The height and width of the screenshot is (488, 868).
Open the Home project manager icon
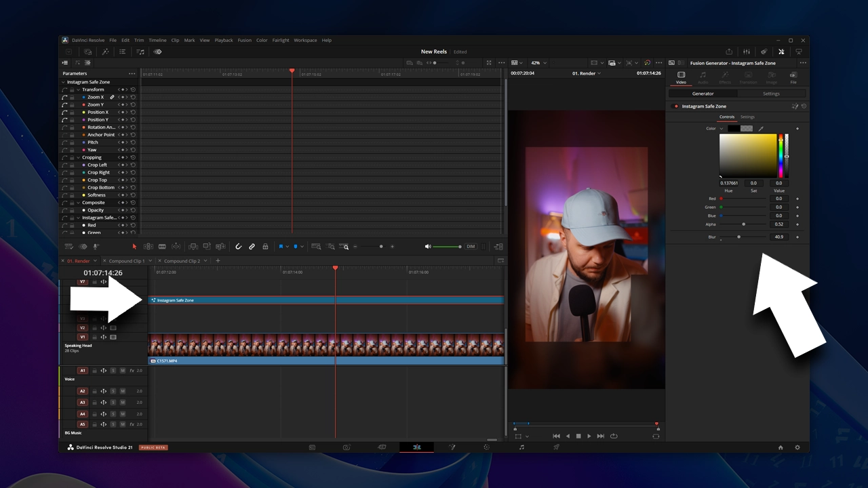click(781, 447)
